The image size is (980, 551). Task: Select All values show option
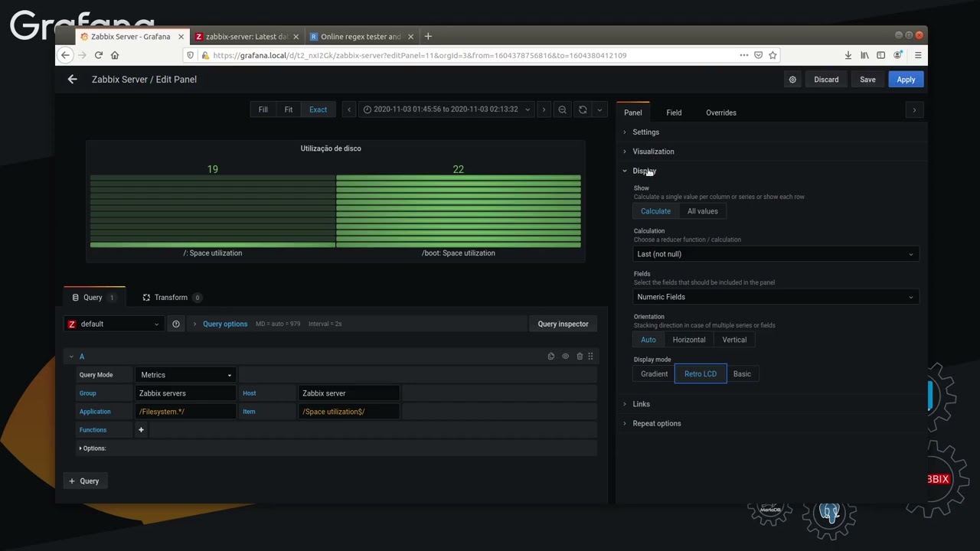click(703, 211)
